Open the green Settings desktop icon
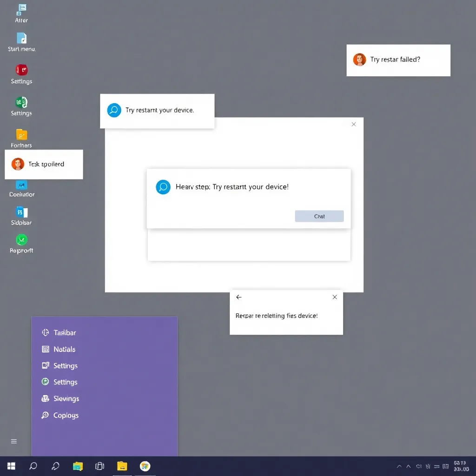The width and height of the screenshot is (476, 476). pyautogui.click(x=21, y=103)
